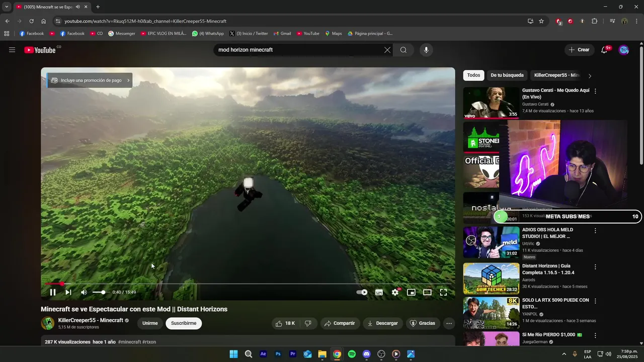Subscribe with the Suscribirme button

coord(184,323)
